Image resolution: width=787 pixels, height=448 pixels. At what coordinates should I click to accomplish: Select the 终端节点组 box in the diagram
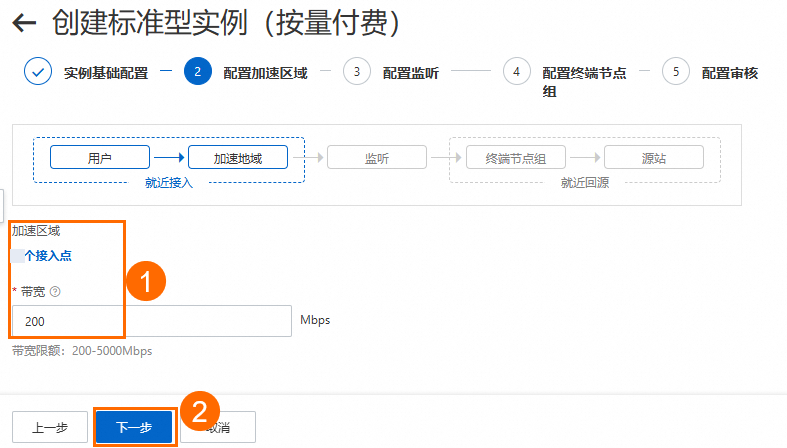click(x=516, y=158)
